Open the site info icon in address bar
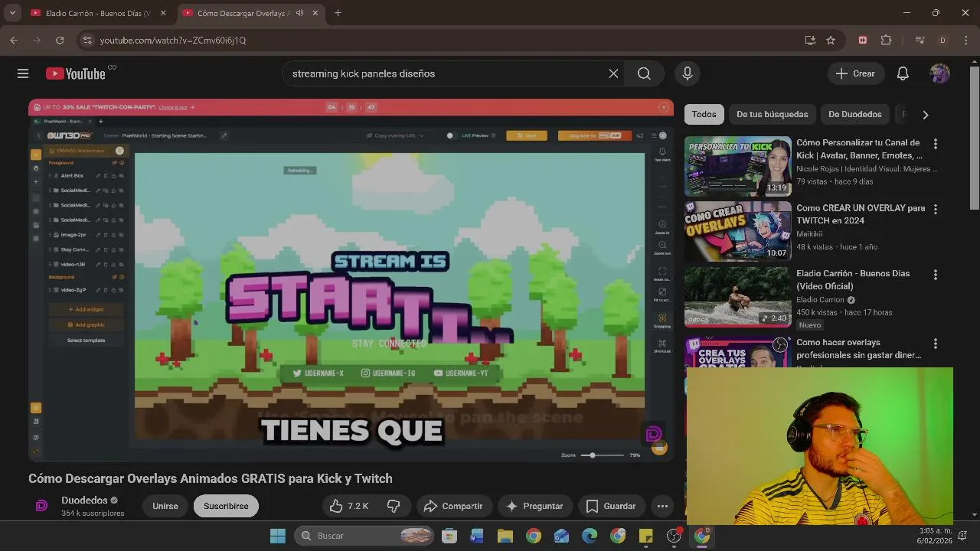Screen dimensions: 980x551 click(87, 40)
